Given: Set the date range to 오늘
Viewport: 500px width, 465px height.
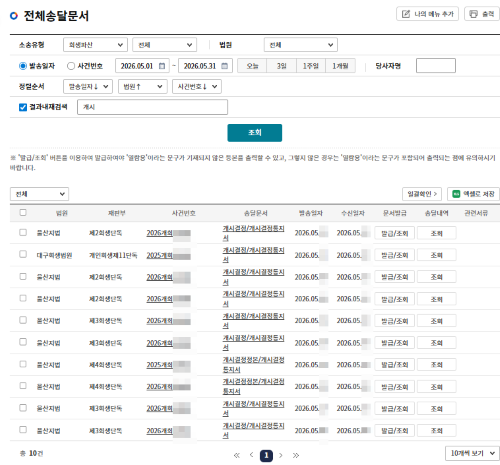Looking at the screenshot, I should tap(252, 66).
